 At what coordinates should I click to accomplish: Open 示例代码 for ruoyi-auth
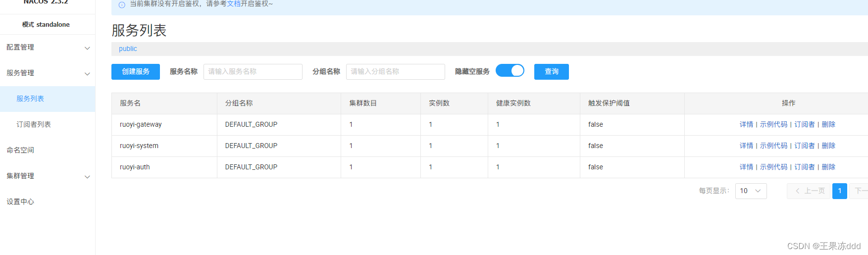pos(773,167)
